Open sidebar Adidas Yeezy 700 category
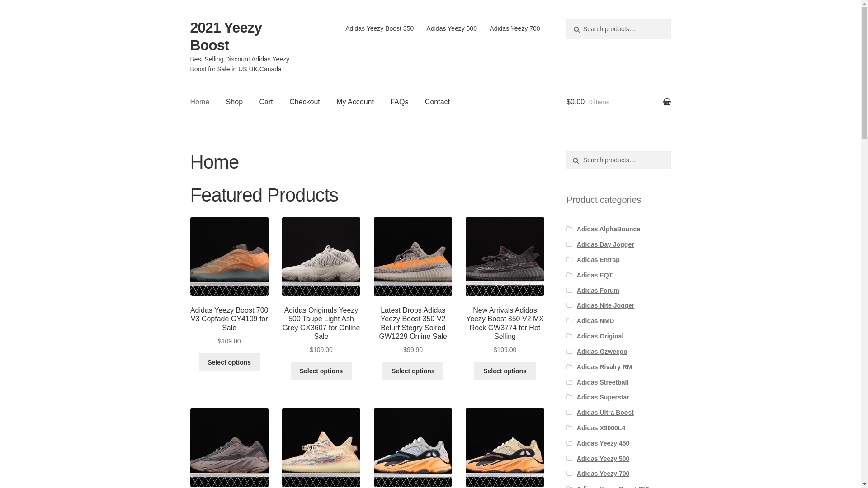The width and height of the screenshot is (868, 488). [x=603, y=474]
